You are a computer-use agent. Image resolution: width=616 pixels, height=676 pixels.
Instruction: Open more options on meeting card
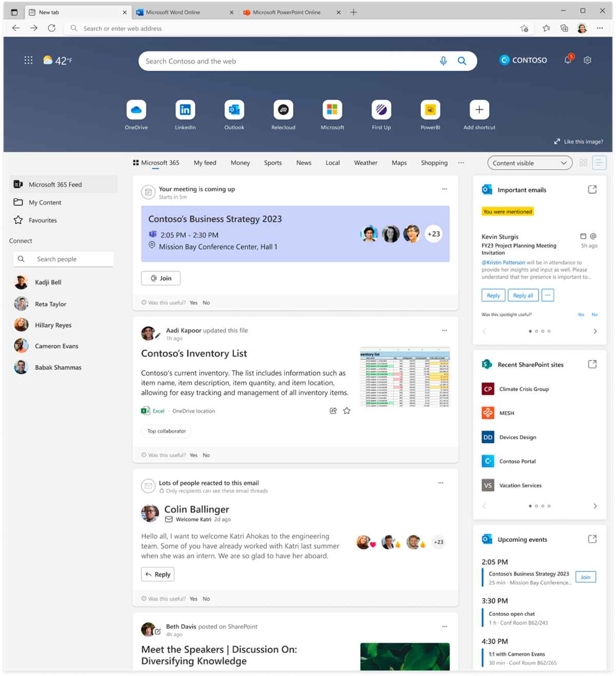coord(445,189)
